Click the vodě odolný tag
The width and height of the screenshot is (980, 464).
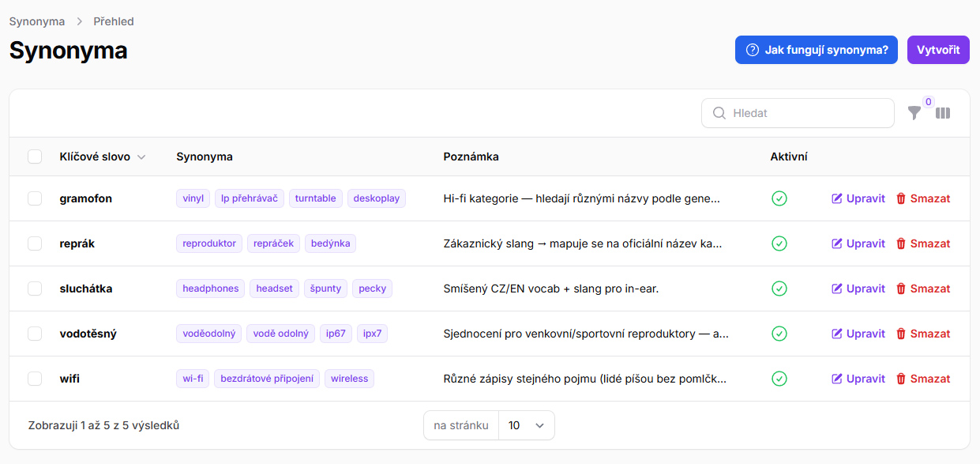(281, 334)
